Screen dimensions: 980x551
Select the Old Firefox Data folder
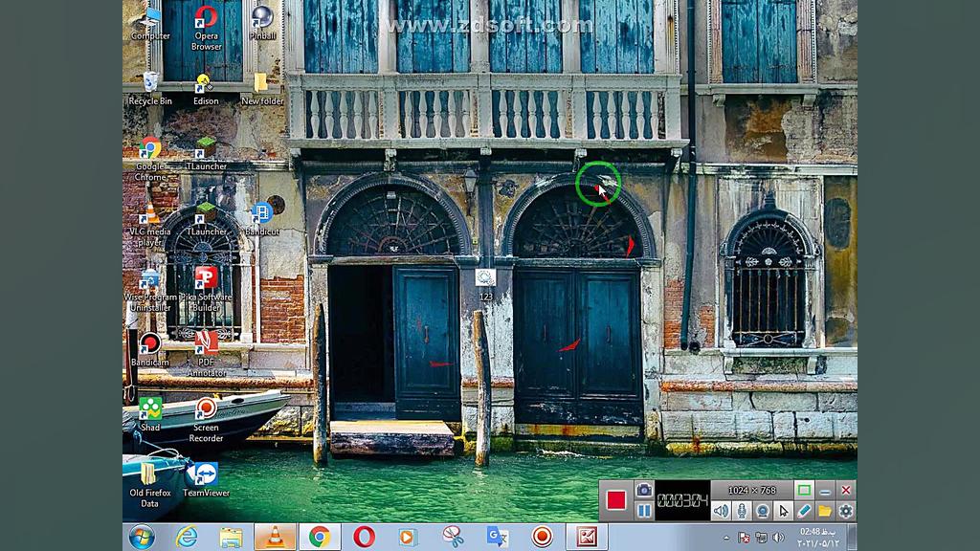[x=150, y=485]
